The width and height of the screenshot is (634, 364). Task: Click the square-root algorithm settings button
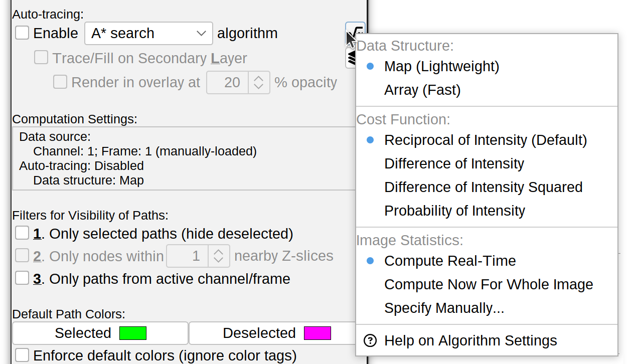pos(355,30)
